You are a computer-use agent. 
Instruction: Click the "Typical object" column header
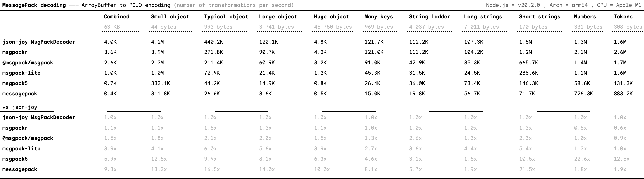[226, 17]
